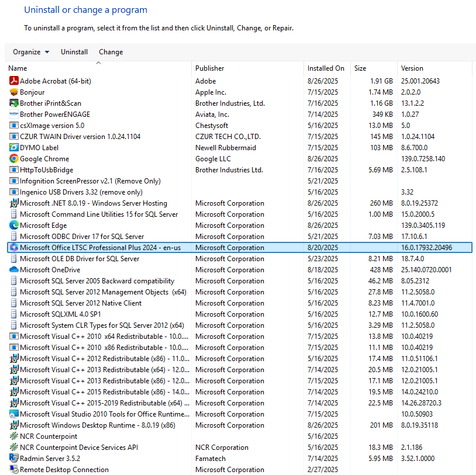Select the DYMO Label icon
The width and height of the screenshot is (476, 475).
13,148
